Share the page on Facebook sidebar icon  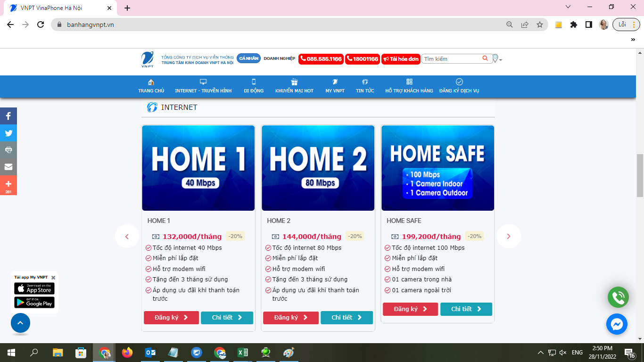point(8,116)
